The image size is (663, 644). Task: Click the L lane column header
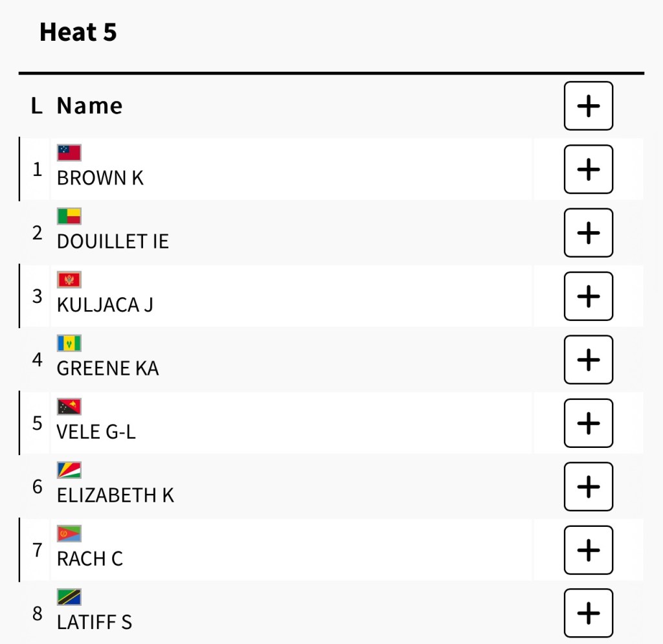click(x=37, y=106)
